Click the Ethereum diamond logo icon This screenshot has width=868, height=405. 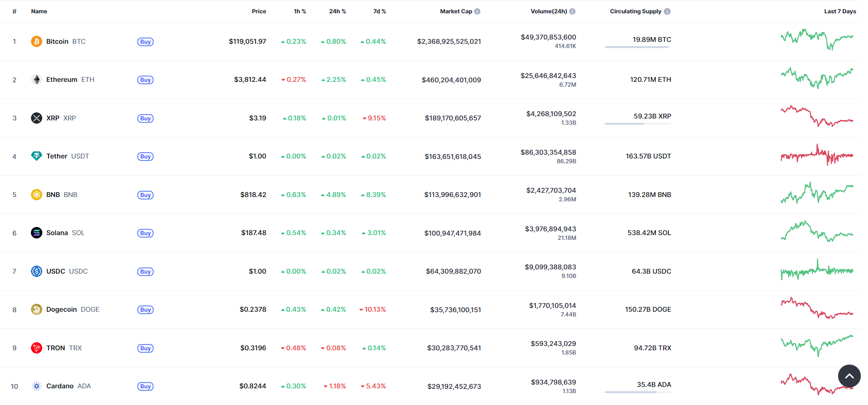point(37,79)
